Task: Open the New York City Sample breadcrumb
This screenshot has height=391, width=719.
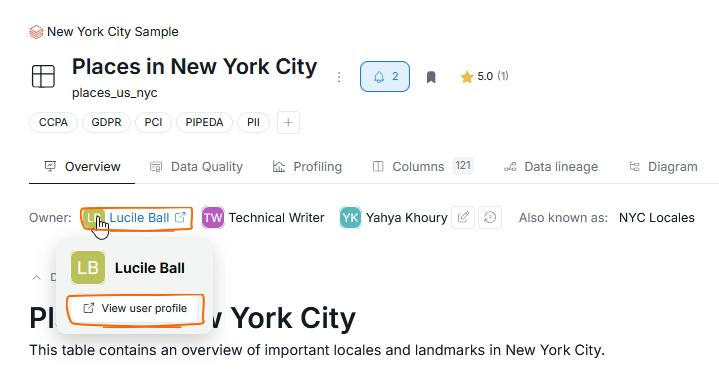Action: [113, 32]
